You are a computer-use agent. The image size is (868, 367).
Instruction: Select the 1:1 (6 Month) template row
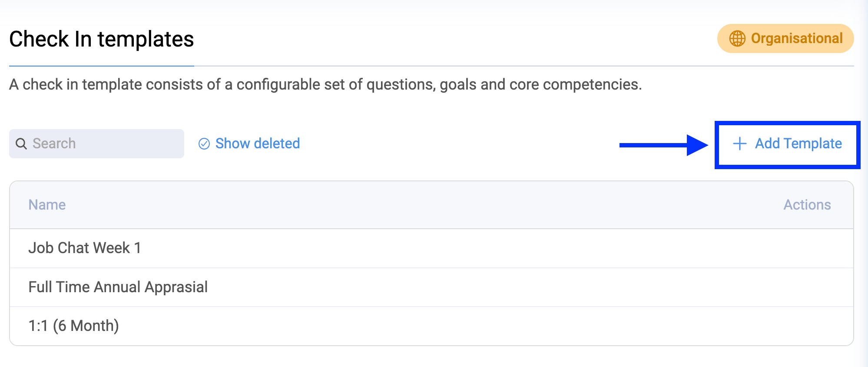[x=73, y=325]
